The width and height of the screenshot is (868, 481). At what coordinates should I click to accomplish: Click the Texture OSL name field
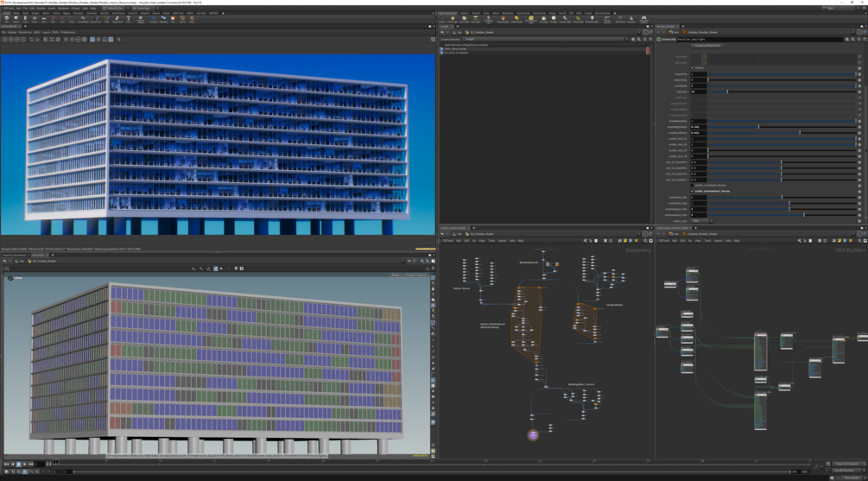759,40
